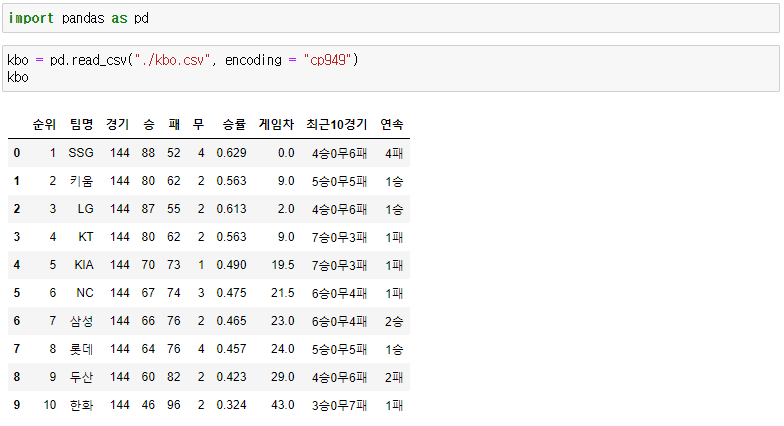Click the 21.5 games-behind value
This screenshot has height=426, width=784.
[283, 292]
